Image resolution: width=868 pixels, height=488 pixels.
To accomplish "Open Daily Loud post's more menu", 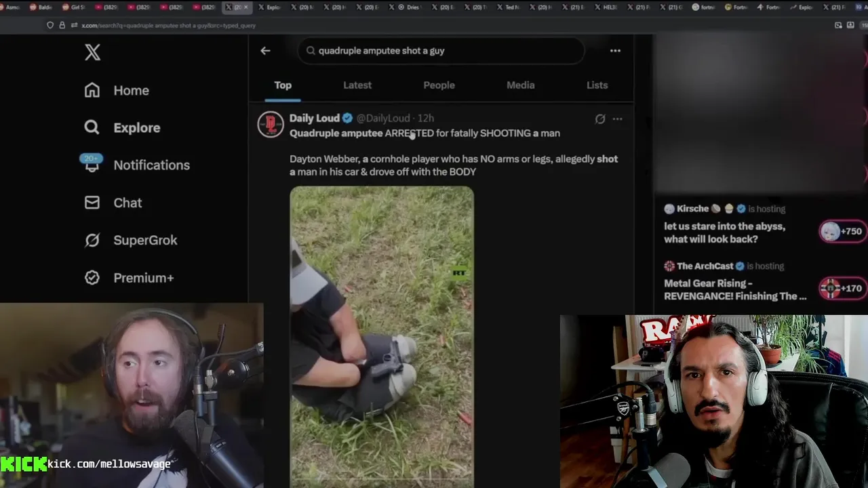I will coord(617,119).
